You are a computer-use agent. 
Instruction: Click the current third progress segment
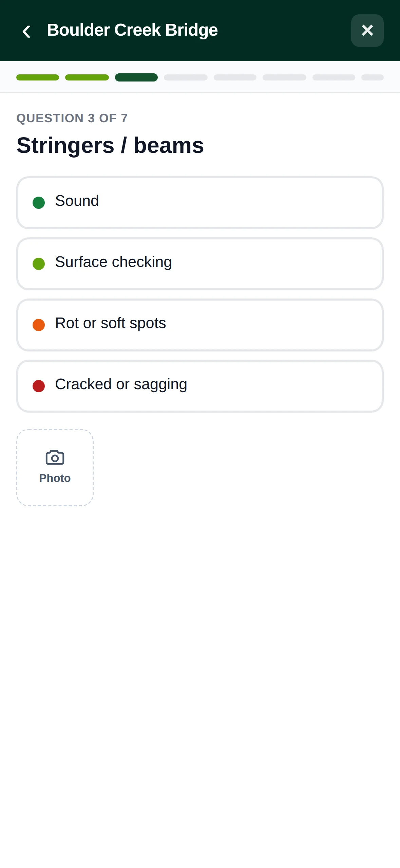coord(136,77)
